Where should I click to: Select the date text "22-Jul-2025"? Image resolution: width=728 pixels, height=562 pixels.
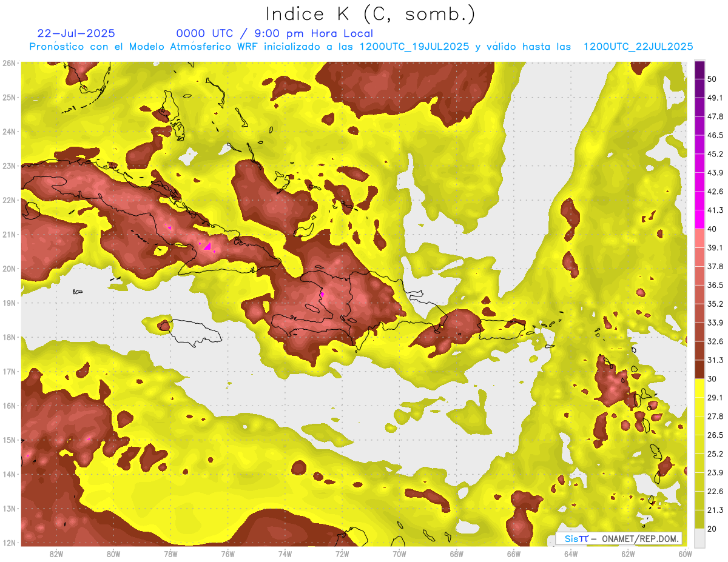[76, 33]
